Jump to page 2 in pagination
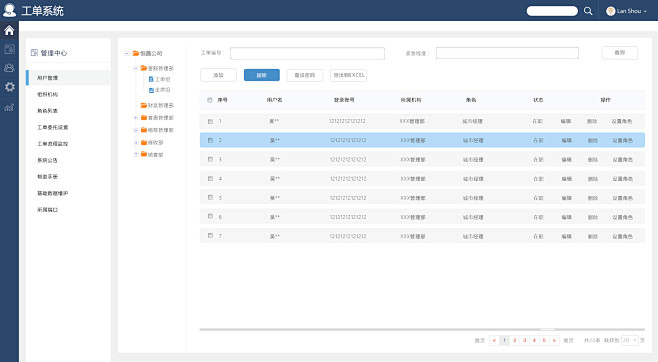 click(514, 340)
